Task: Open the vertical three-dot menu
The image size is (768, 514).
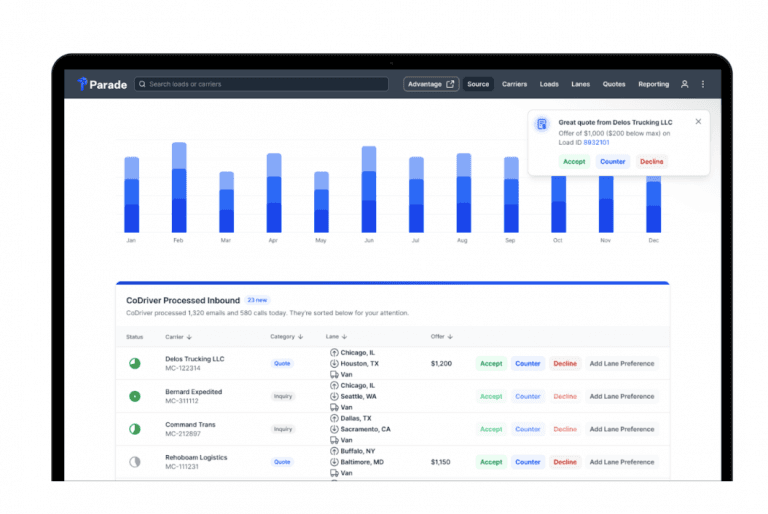Action: [703, 84]
